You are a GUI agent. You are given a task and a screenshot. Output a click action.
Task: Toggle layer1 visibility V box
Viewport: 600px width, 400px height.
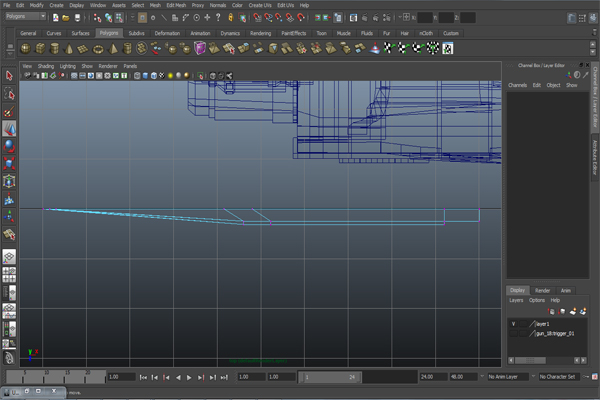tap(513, 324)
